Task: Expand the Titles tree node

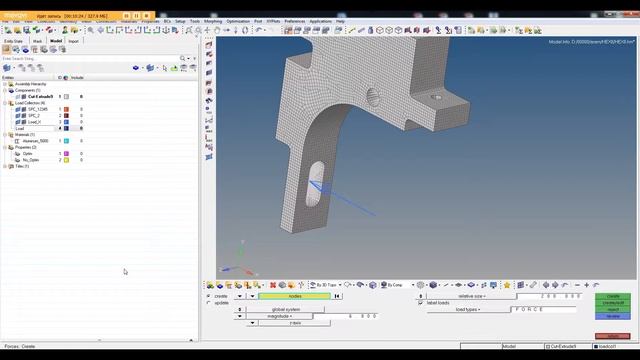Action: (5, 166)
